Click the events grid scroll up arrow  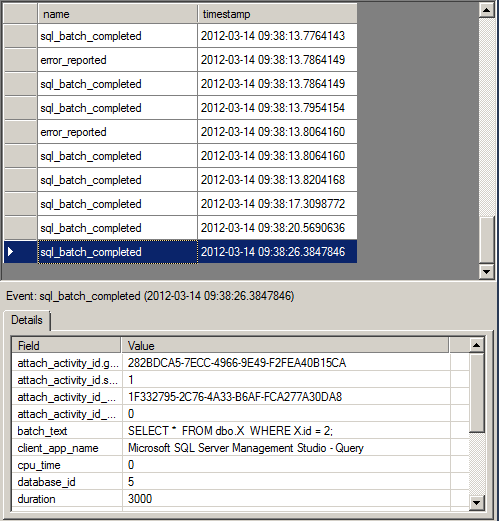[x=486, y=10]
